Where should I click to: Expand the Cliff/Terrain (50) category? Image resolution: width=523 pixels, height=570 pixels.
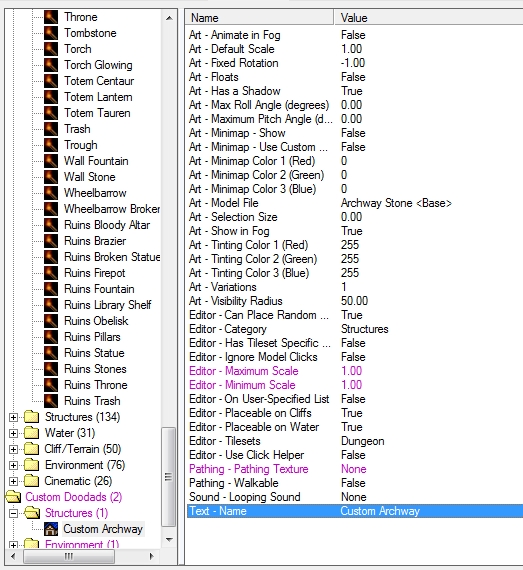(13, 449)
